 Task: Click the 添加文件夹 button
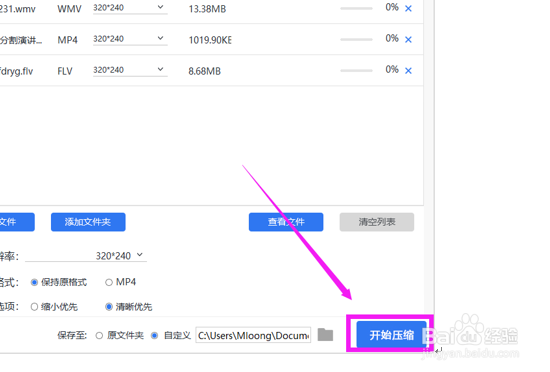tap(88, 222)
